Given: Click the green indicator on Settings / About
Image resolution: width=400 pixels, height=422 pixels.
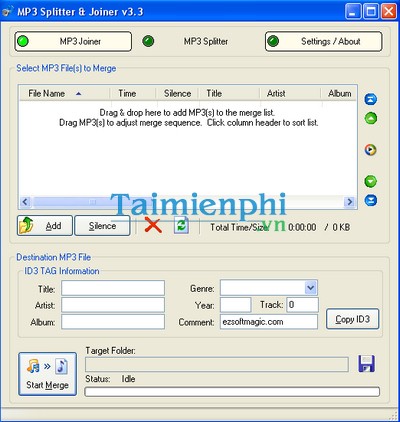Looking at the screenshot, I should click(273, 41).
